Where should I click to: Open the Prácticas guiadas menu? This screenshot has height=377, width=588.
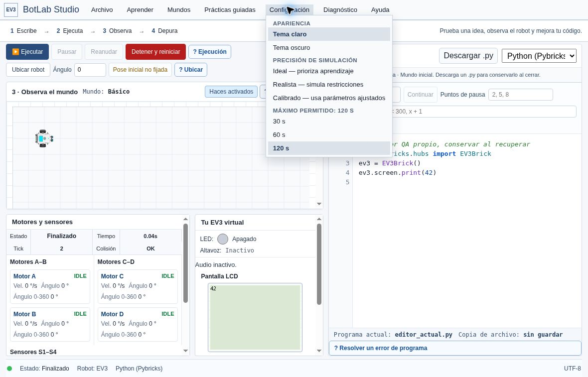230,10
